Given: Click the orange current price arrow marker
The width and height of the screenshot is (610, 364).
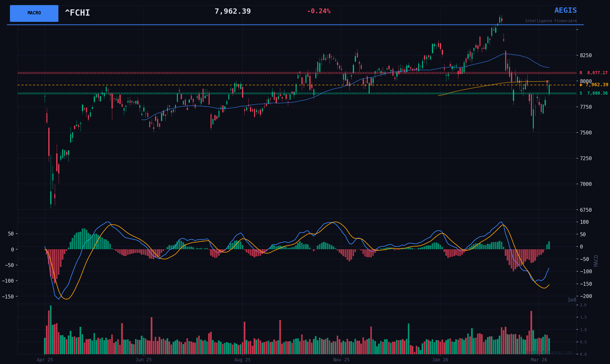Looking at the screenshot, I should coord(581,85).
